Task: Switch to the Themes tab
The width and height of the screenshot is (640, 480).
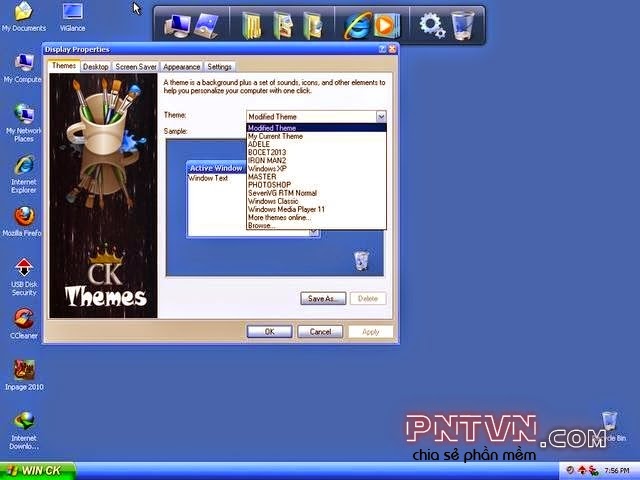Action: pos(64,66)
